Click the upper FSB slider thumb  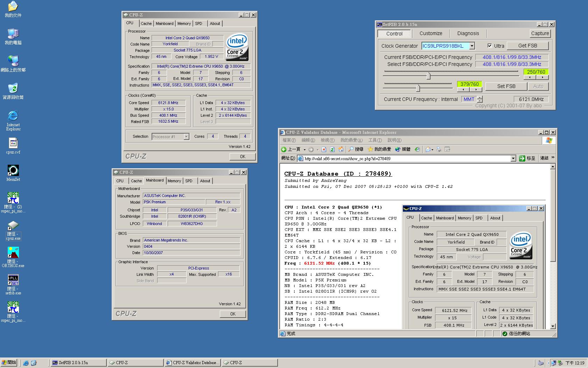pos(428,75)
